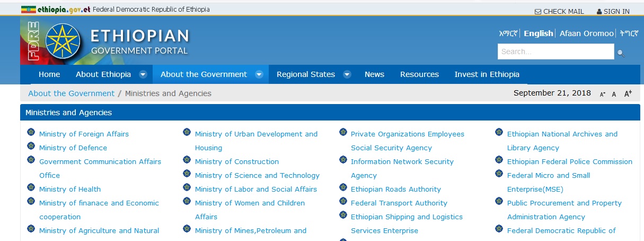Click the Ethiopian star emblem logo
Image resolution: width=644 pixels, height=241 pixels.
(63, 41)
